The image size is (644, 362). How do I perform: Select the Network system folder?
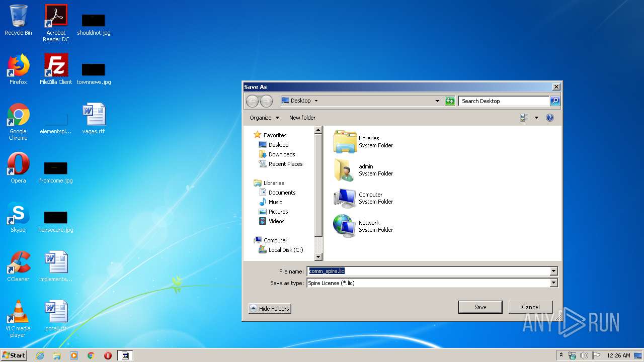[x=363, y=226]
